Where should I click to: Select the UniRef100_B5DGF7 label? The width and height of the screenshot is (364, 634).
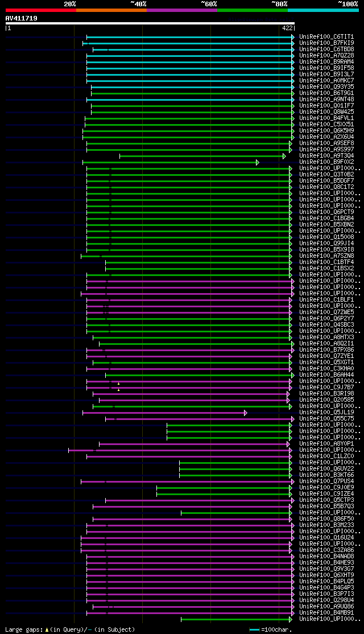pos(327,181)
